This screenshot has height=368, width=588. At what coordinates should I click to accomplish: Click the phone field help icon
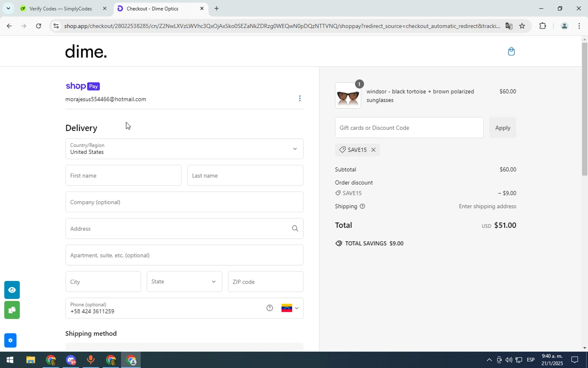[270, 308]
